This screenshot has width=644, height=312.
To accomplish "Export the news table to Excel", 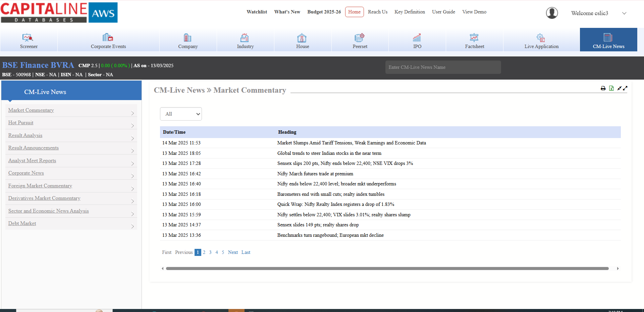I will (611, 88).
